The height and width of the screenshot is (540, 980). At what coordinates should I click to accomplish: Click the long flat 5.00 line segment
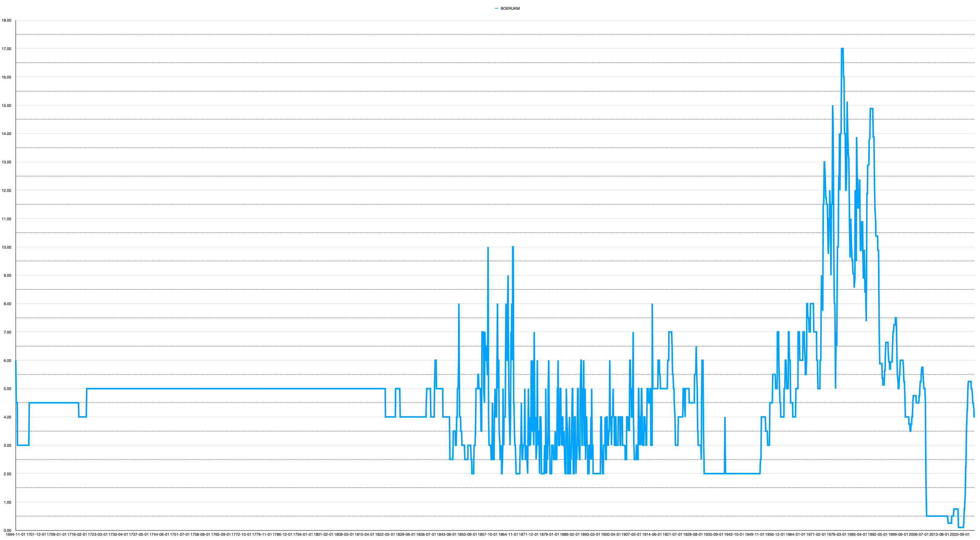point(236,389)
